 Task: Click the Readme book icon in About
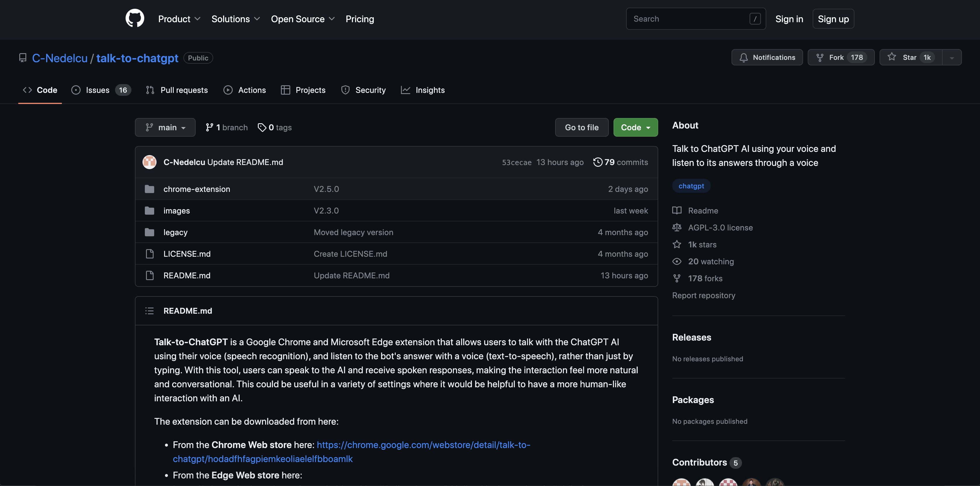(677, 211)
